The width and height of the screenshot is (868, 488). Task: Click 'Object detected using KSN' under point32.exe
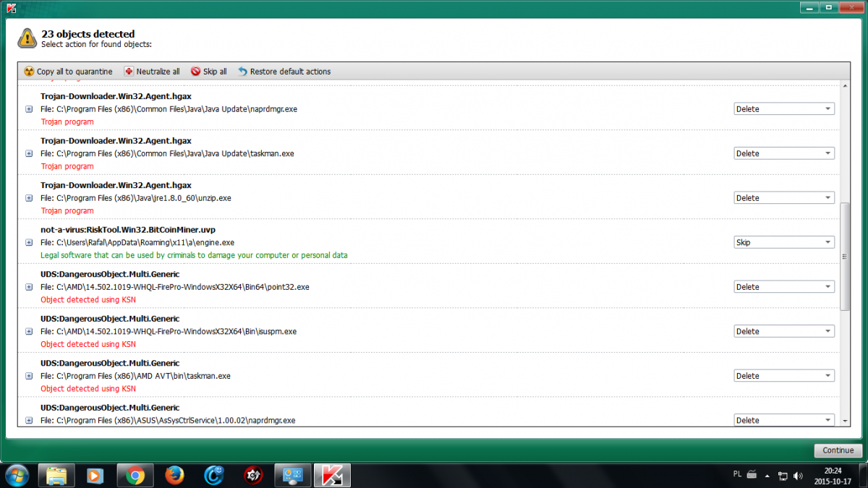point(88,300)
